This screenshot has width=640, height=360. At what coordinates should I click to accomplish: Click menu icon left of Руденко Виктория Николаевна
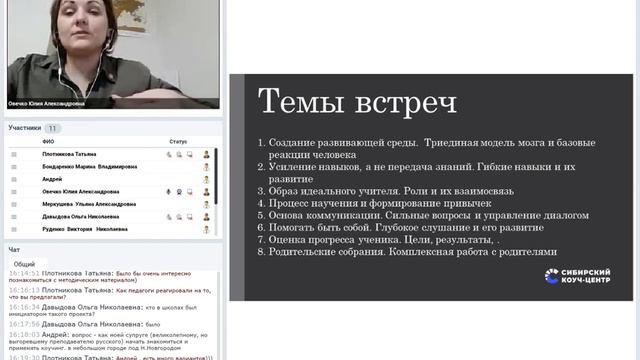14,229
